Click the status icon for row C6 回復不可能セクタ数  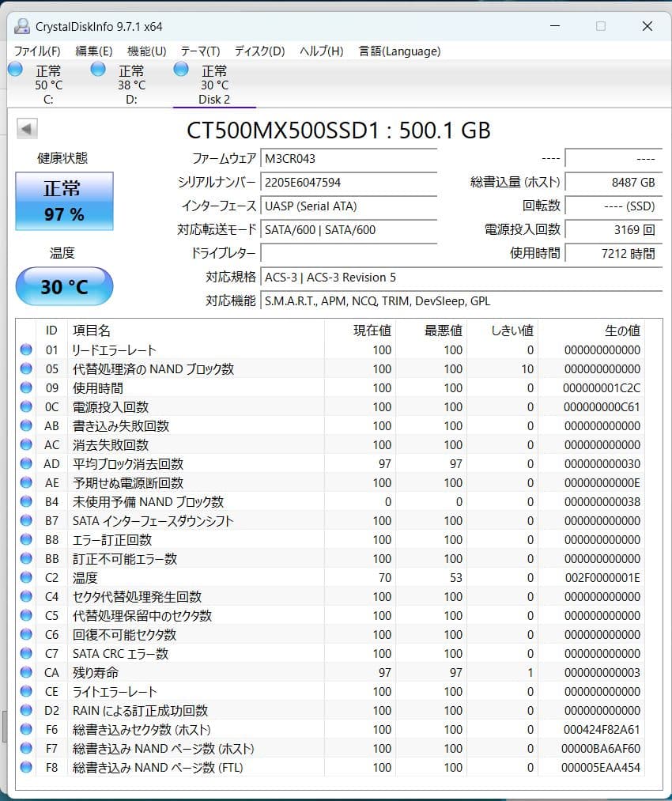coord(26,634)
